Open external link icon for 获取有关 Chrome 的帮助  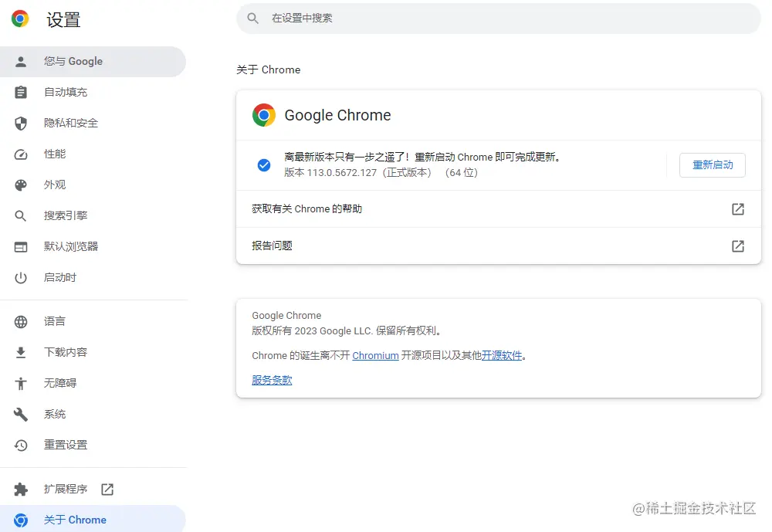point(738,209)
